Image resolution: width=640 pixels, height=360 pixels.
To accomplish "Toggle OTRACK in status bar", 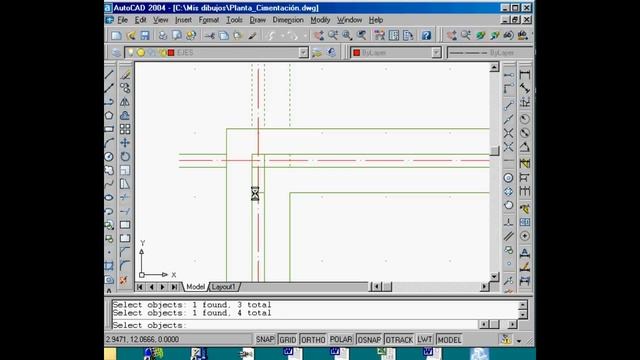I will [399, 340].
